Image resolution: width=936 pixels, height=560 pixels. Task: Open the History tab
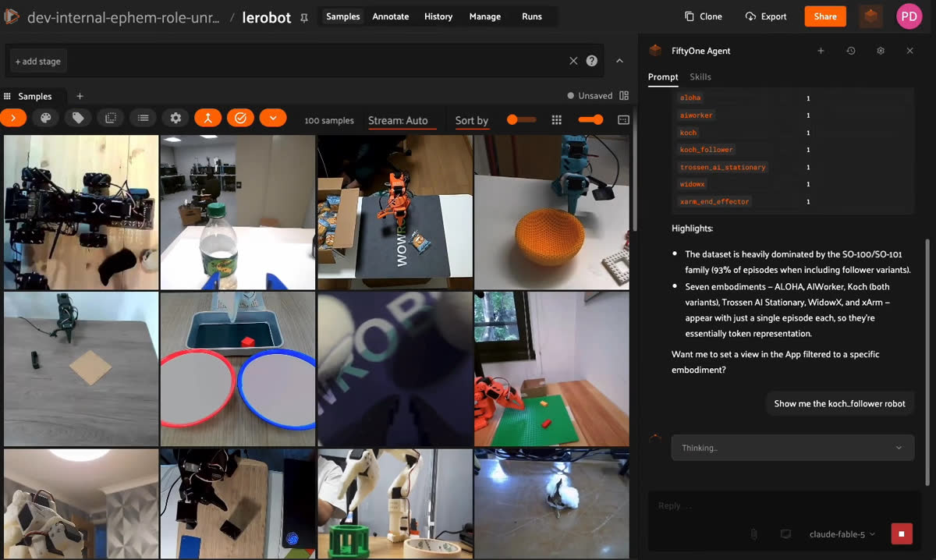click(438, 16)
